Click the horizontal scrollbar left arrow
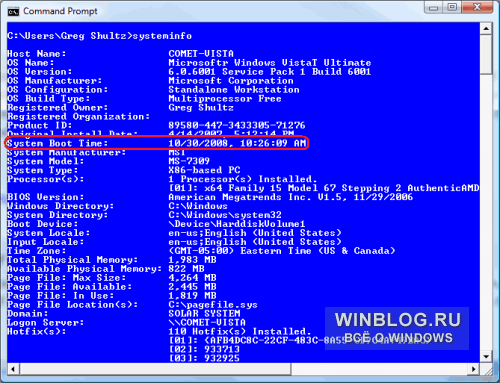This screenshot has height=383, width=500. click(13, 369)
